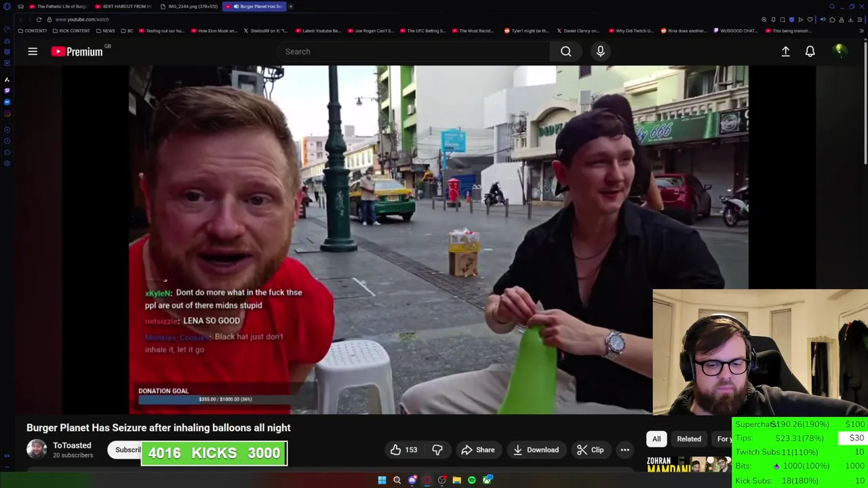Open 'Joe Rogan Can't S...' bookmark
This screenshot has width=868, height=488.
(x=370, y=30)
